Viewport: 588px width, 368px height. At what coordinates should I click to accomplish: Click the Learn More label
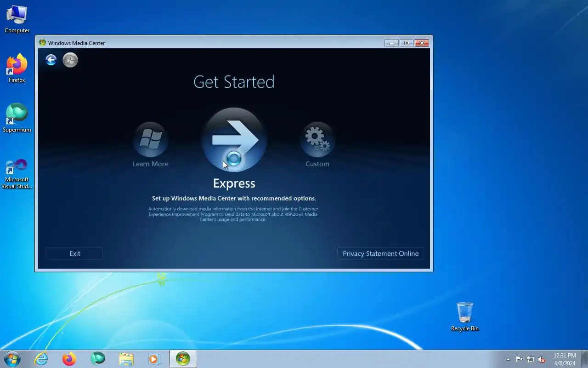point(150,164)
